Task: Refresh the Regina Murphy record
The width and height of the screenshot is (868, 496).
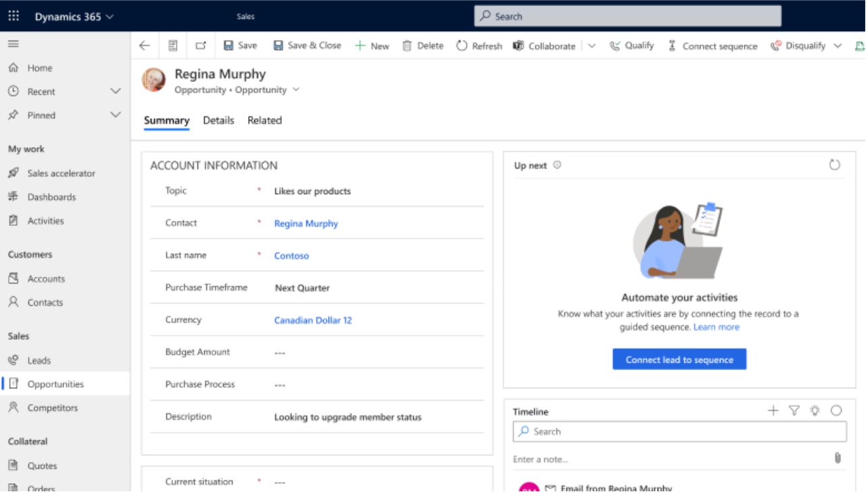Action: pyautogui.click(x=480, y=46)
